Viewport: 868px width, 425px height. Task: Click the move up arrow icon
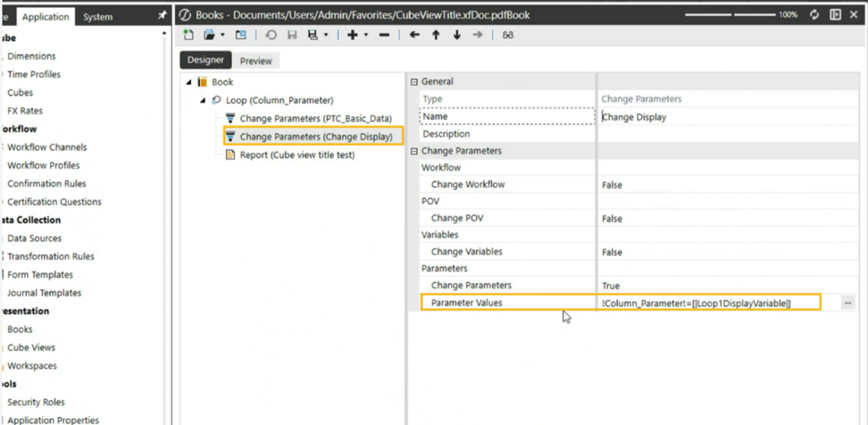pyautogui.click(x=435, y=35)
